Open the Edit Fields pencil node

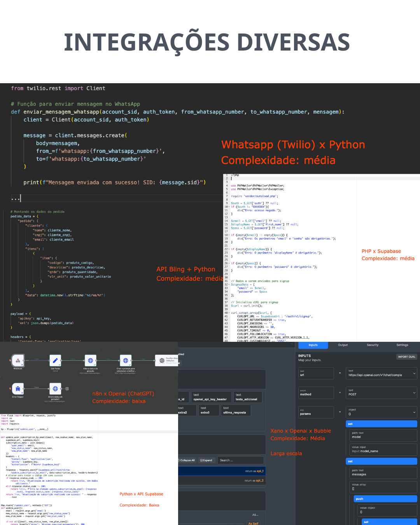55,360
